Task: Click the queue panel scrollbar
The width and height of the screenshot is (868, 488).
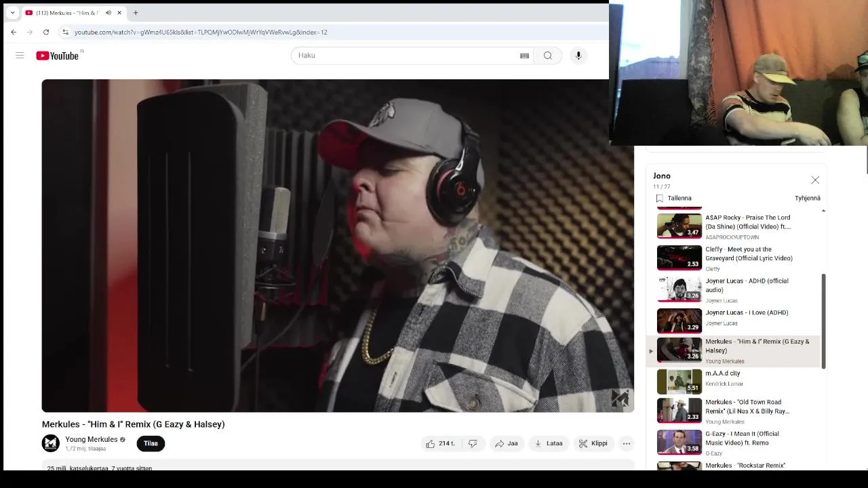Action: click(x=823, y=321)
